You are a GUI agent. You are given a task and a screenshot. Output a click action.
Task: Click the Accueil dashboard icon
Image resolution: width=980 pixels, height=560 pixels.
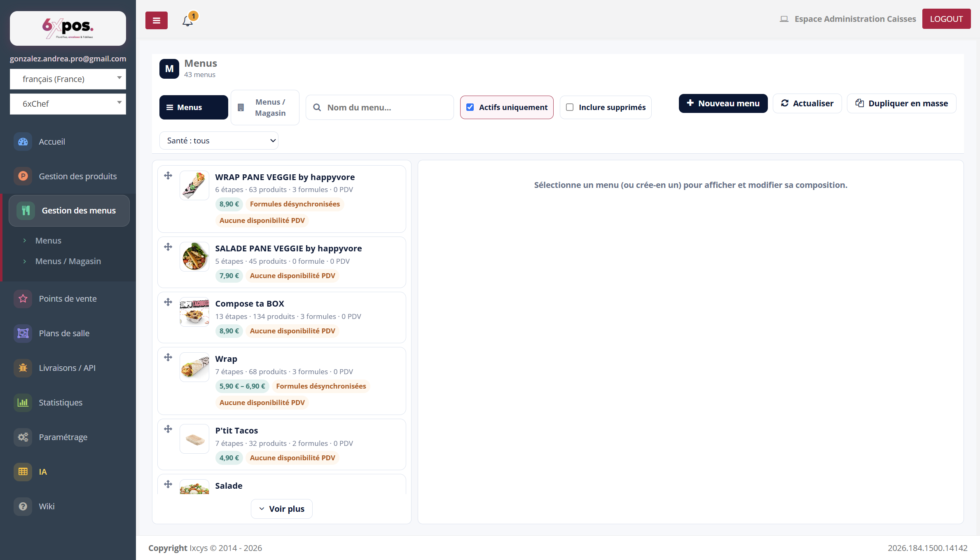click(23, 142)
